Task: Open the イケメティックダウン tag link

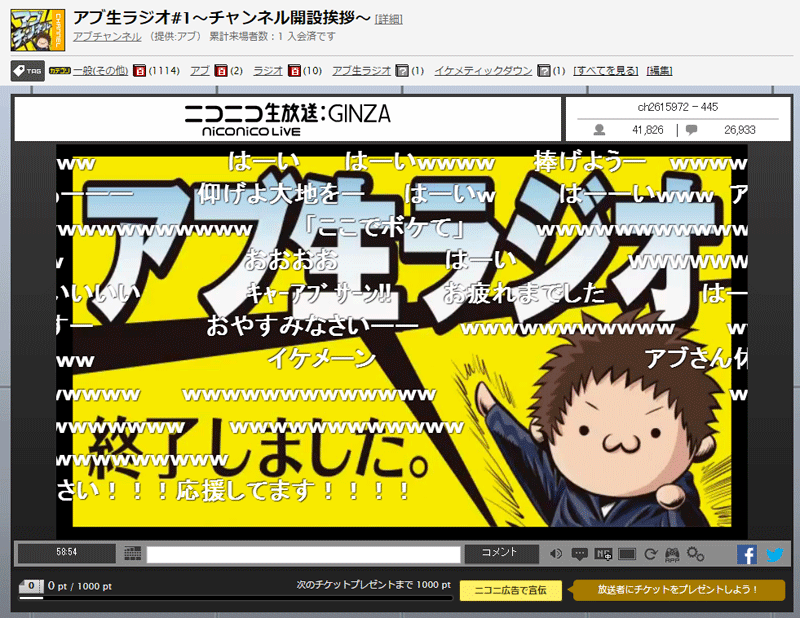Action: point(483,70)
